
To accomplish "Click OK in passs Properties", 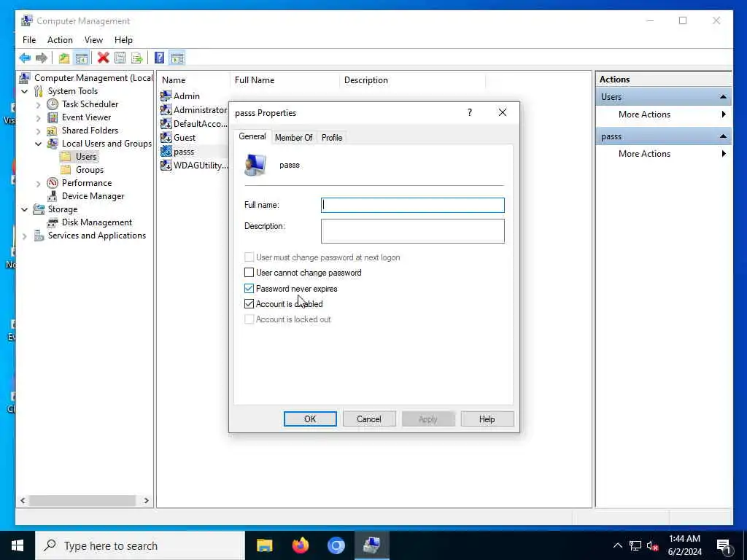I will pos(310,419).
